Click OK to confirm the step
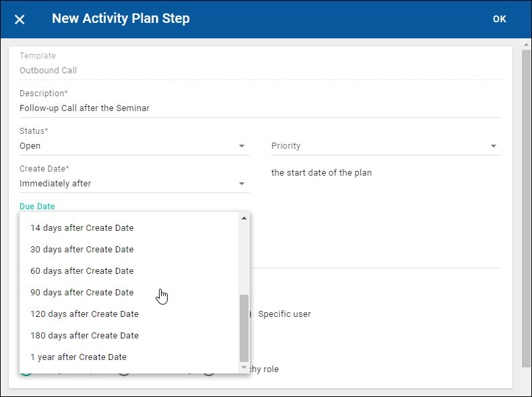Viewport: 532px width, 397px height. [499, 19]
